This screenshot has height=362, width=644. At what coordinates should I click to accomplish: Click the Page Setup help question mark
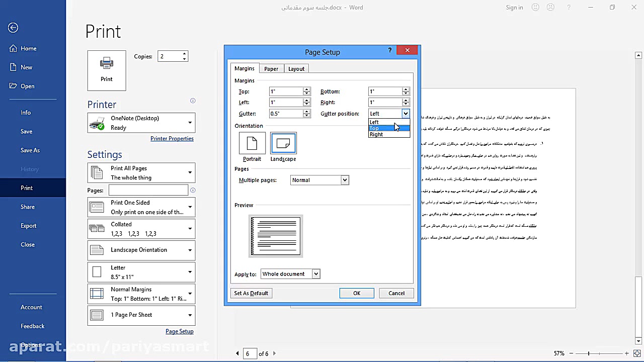[390, 50]
